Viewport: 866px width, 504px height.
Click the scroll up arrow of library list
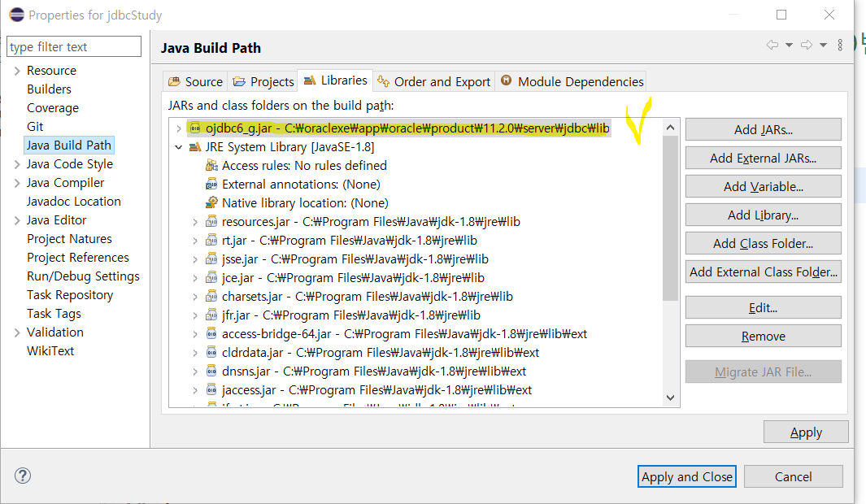pos(671,128)
